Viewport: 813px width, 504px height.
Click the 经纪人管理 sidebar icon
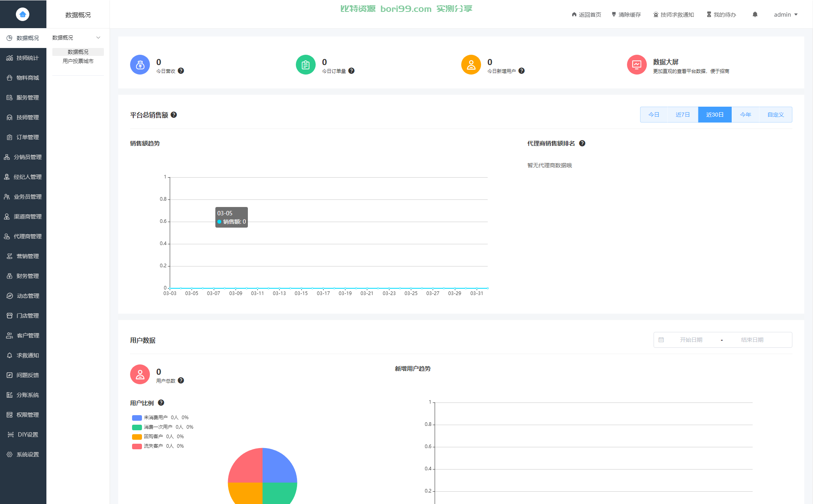point(7,177)
